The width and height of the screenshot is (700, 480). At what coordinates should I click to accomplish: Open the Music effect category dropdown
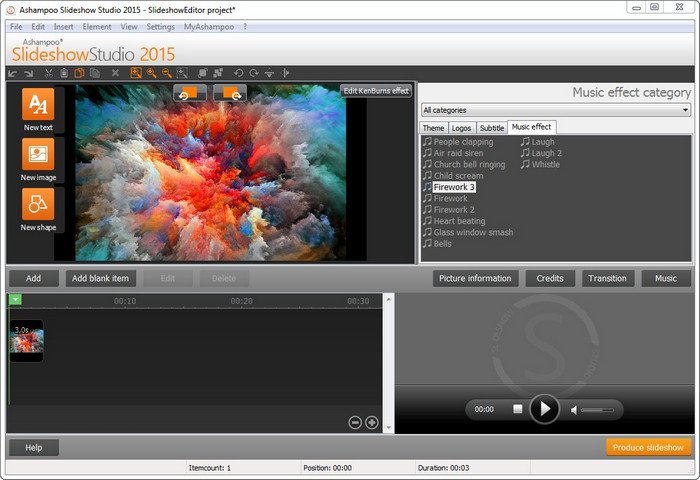point(556,110)
